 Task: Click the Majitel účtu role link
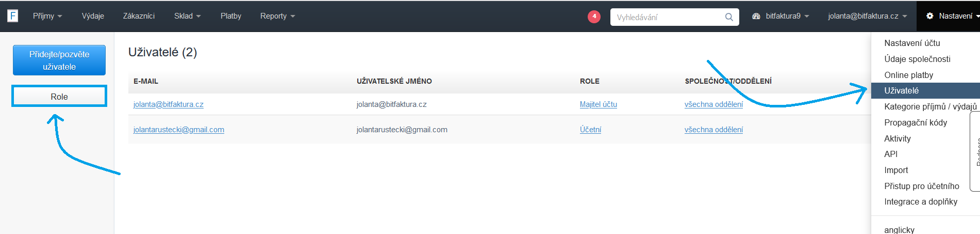598,104
